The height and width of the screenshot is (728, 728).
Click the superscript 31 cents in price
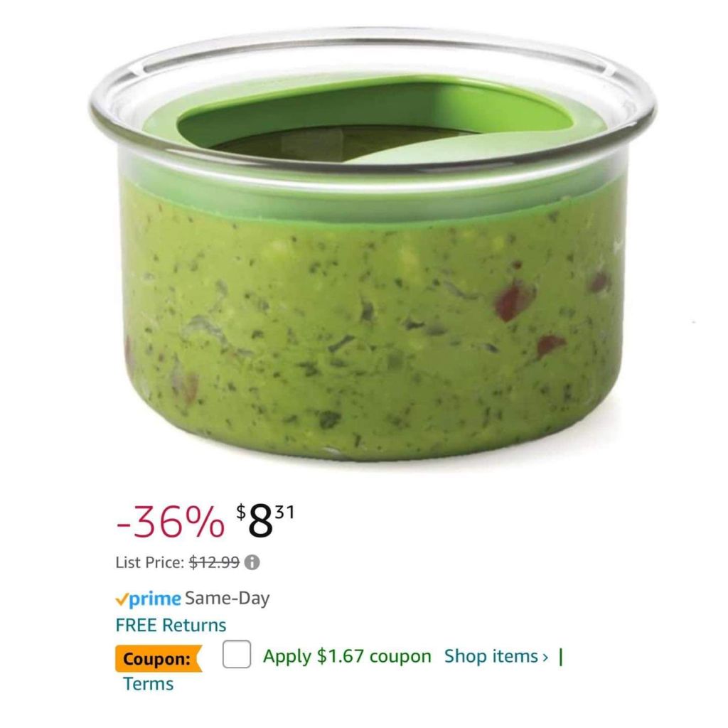[x=284, y=512]
